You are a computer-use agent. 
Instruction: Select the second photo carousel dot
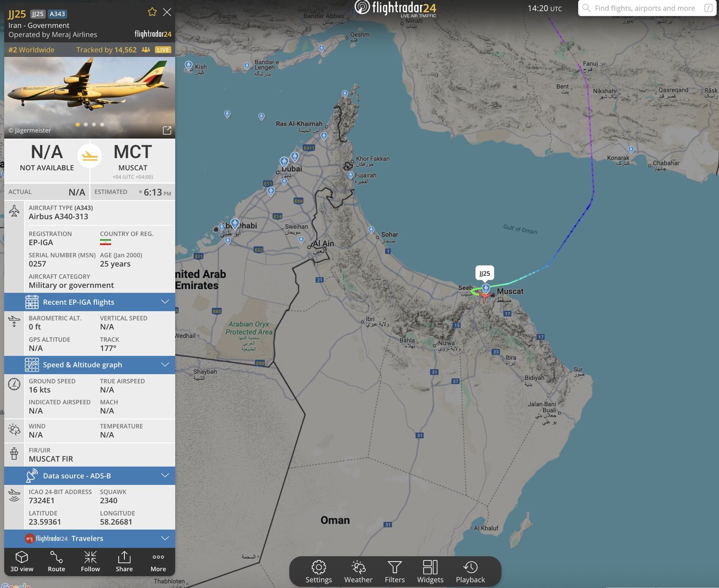tap(85, 125)
